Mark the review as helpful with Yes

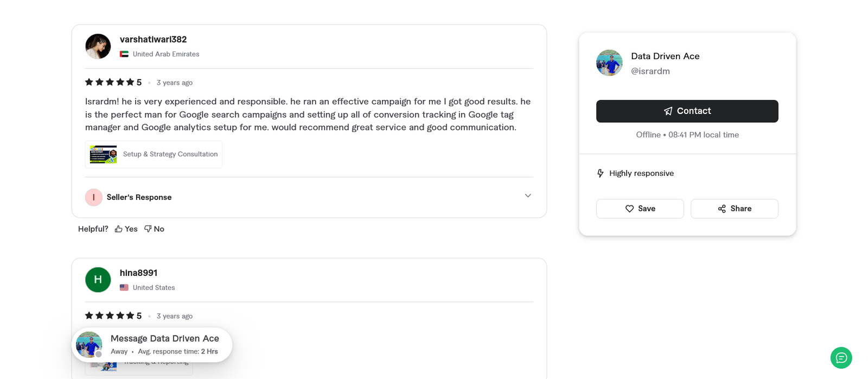tap(125, 229)
